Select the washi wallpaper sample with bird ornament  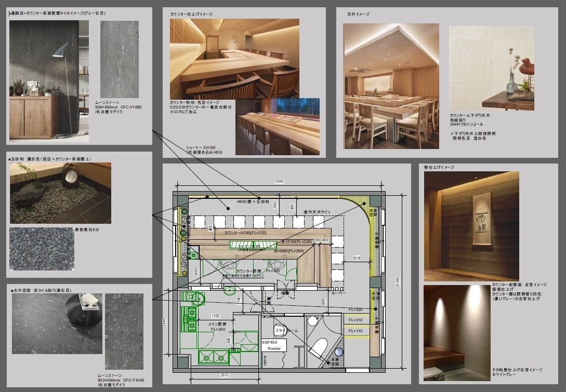[492, 68]
